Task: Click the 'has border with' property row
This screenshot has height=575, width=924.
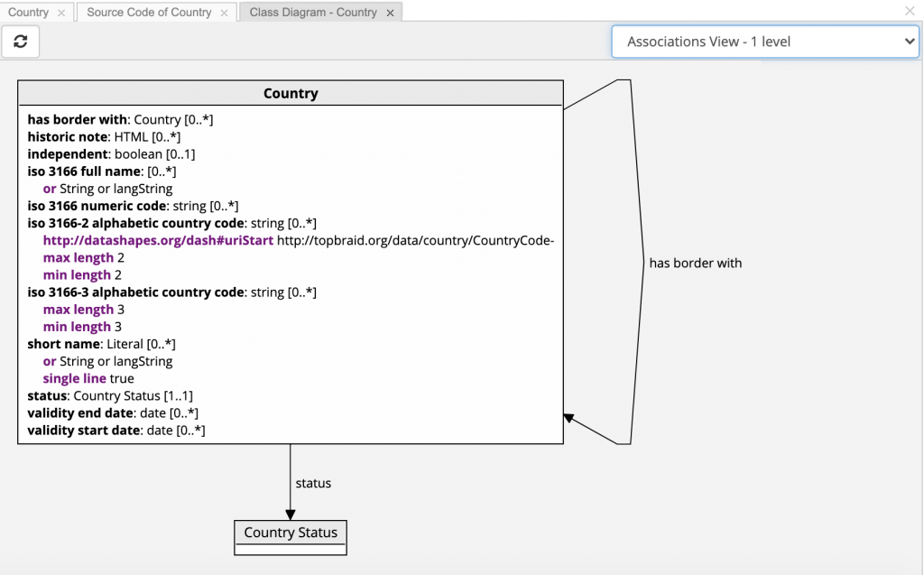Action: tap(120, 120)
